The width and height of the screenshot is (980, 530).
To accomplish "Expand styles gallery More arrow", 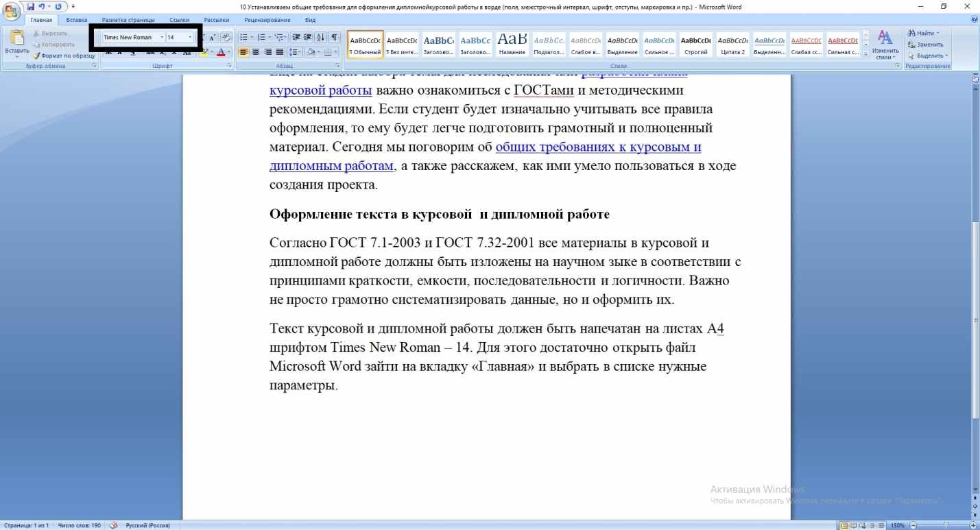I will pos(865,53).
